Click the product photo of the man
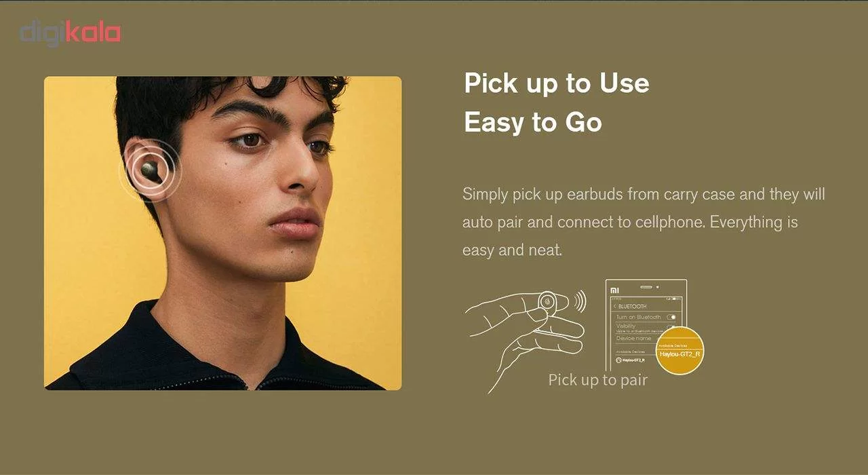The image size is (868, 475). [x=222, y=233]
